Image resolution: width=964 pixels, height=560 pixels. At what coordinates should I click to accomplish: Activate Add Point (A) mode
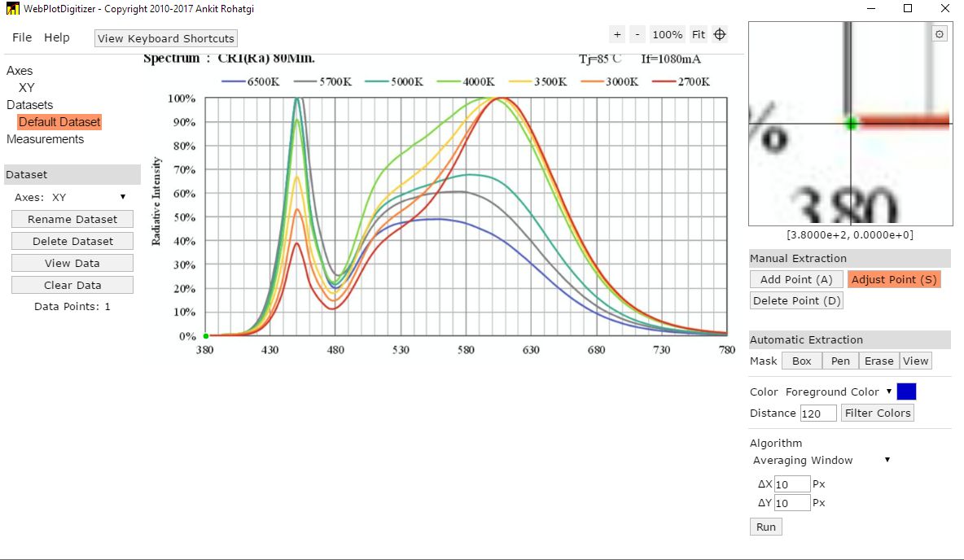coord(796,280)
